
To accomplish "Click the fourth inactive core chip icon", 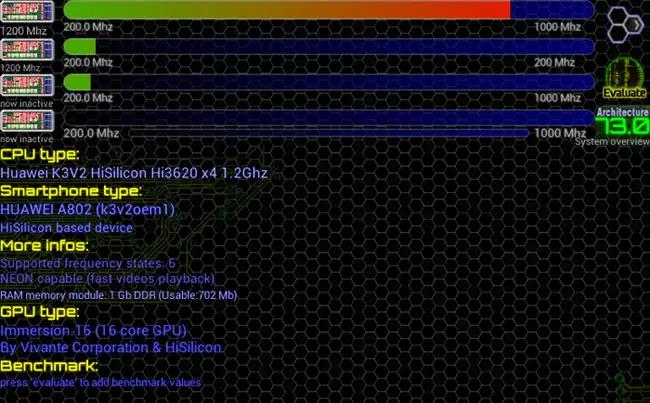I will pyautogui.click(x=27, y=121).
